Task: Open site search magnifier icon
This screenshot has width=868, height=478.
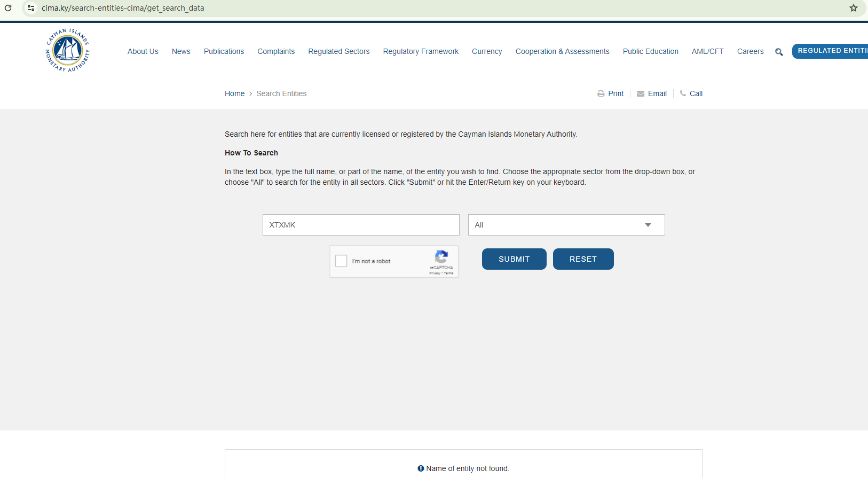Action: [x=779, y=52]
